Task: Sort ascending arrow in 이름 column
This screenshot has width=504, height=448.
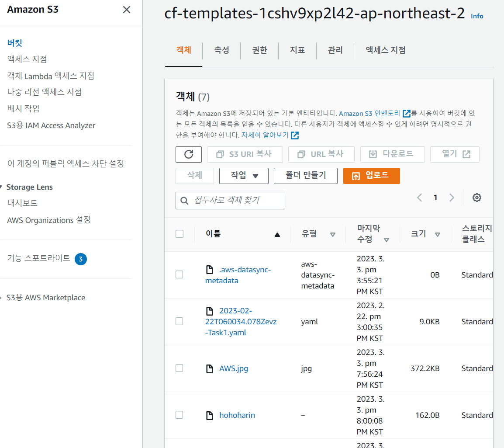Action: [x=277, y=235]
